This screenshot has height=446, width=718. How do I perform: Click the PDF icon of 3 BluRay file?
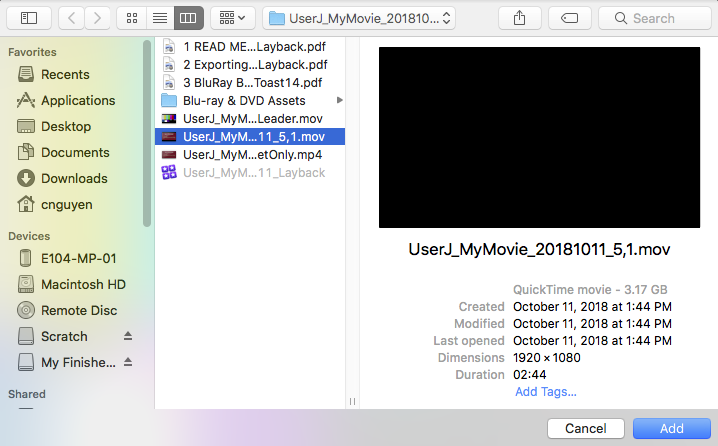coord(169,83)
